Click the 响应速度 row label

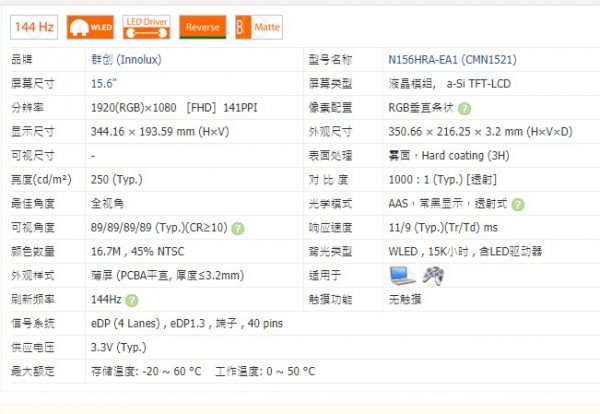coord(331,228)
